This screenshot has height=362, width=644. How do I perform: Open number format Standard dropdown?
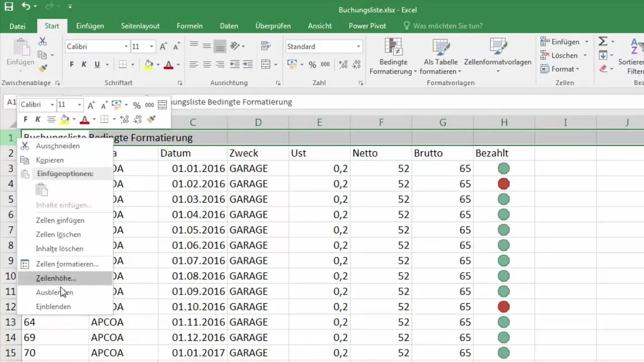358,46
